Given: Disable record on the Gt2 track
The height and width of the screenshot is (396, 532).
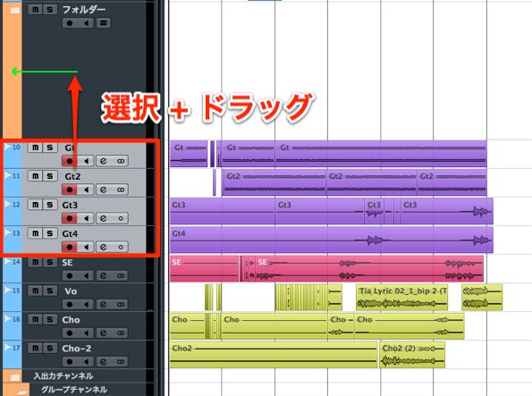Looking at the screenshot, I should (70, 190).
